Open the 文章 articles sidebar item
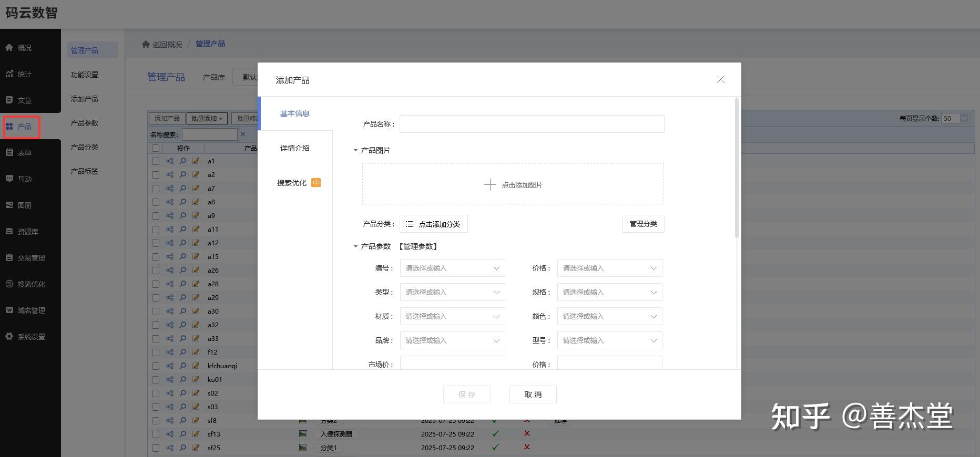This screenshot has height=457, width=980. (x=19, y=100)
